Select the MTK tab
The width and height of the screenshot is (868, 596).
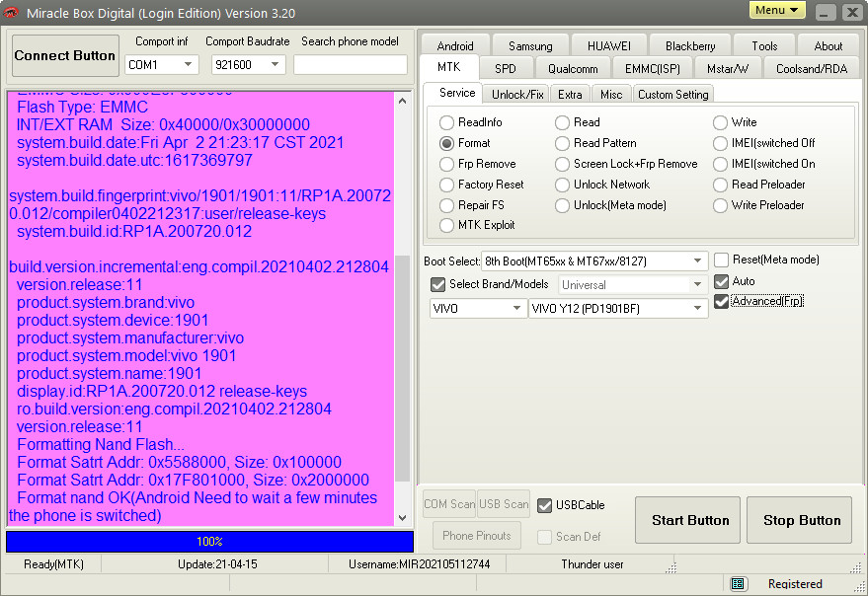tap(449, 67)
